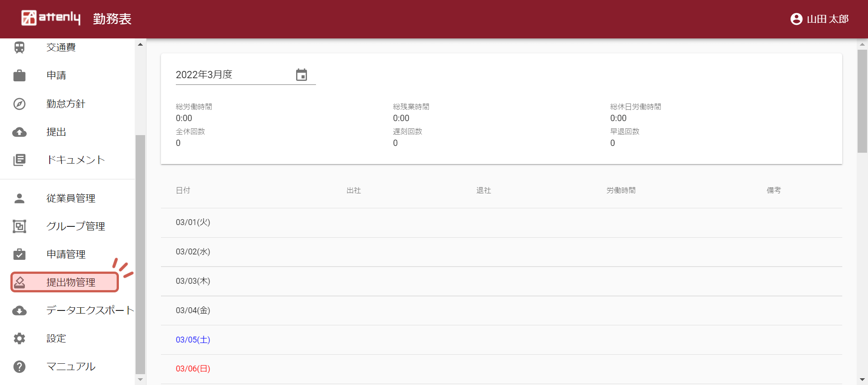The width and height of the screenshot is (868, 385).
Task: Go to the 申請管理 menu item
Action: coord(66,254)
